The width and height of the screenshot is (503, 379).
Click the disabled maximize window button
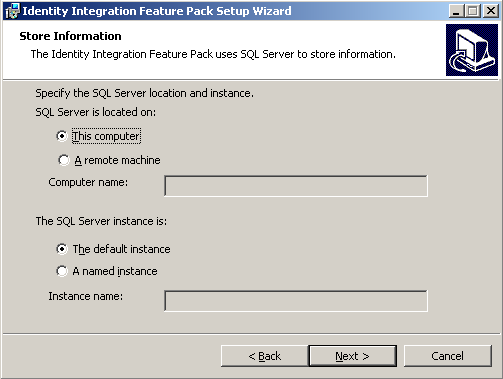coord(472,11)
